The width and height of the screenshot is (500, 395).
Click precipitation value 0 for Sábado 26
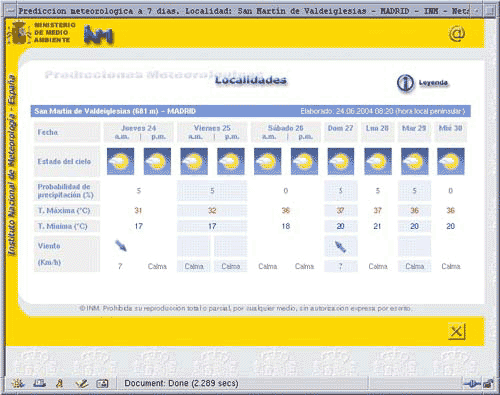tap(286, 191)
